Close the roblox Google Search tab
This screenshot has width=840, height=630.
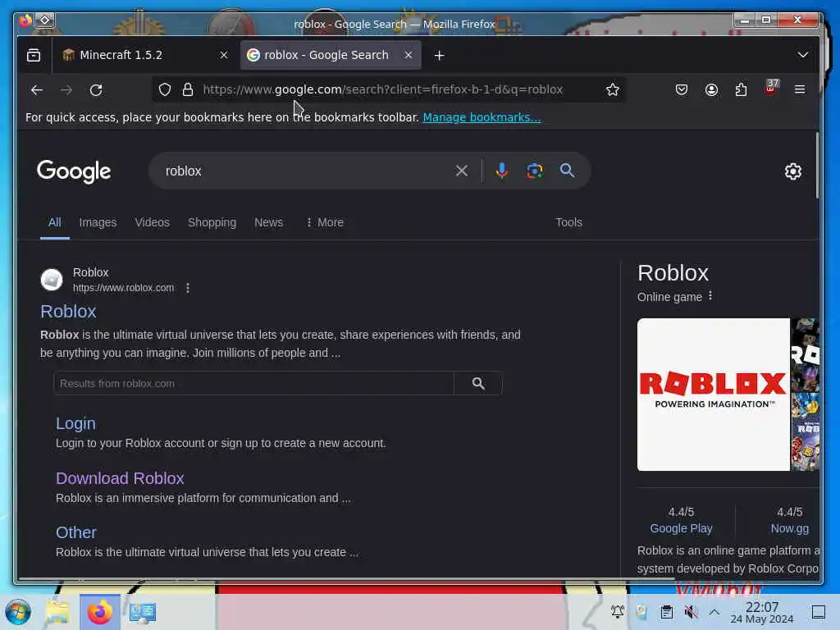pos(409,55)
